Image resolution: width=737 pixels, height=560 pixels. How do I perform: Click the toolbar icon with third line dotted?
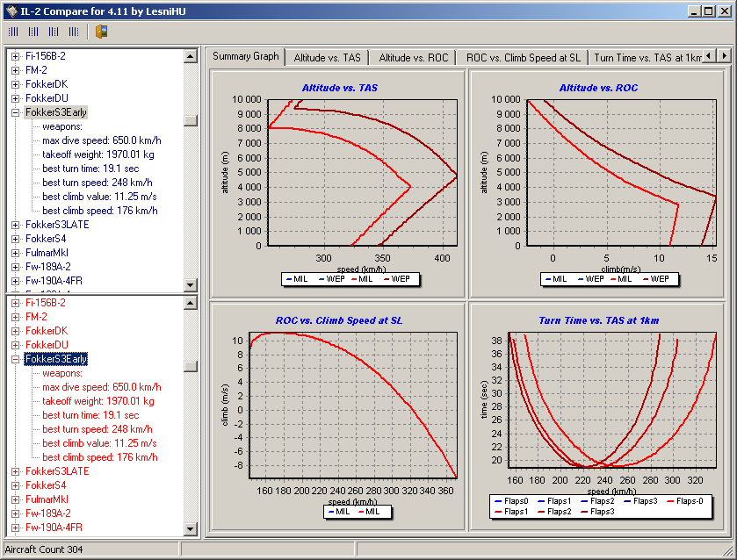(x=54, y=32)
